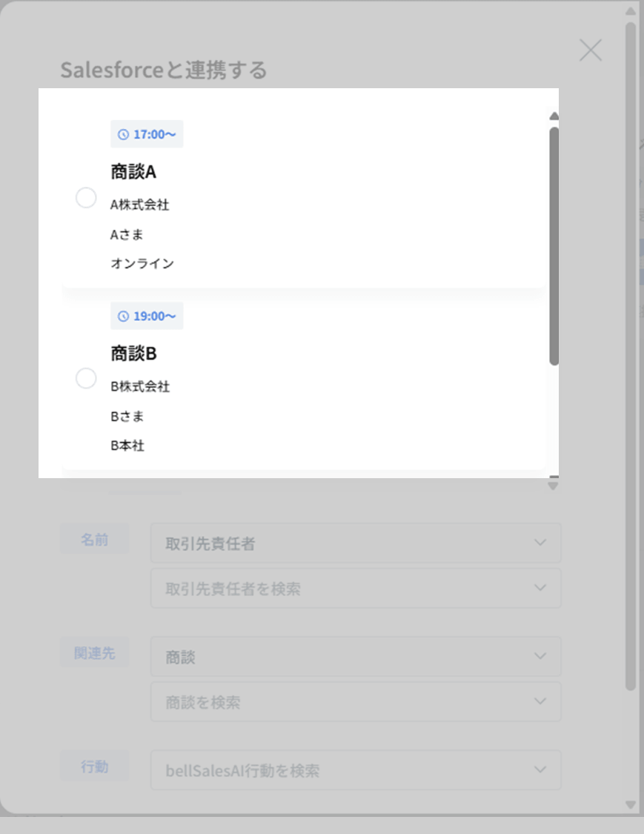Viewport: 644px width, 834px height.
Task: Close the Salesforceと連携する dialog with the X
Action: (x=590, y=50)
